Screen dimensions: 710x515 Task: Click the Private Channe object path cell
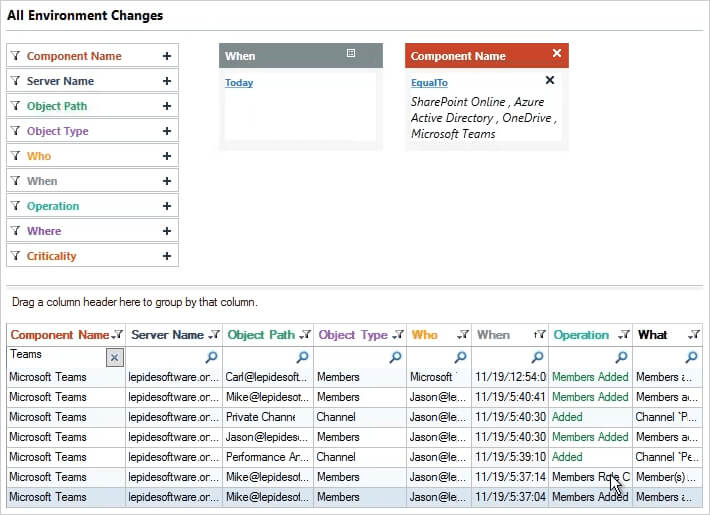pos(268,417)
